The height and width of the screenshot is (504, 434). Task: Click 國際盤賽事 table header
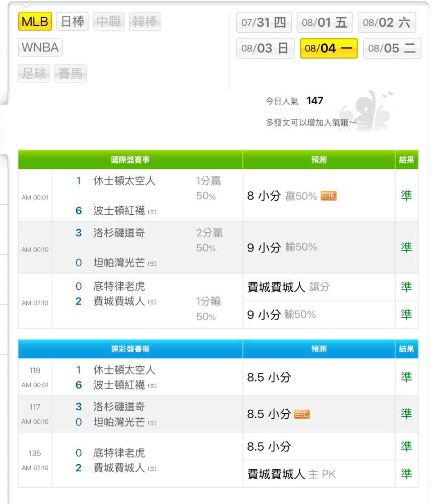(130, 160)
